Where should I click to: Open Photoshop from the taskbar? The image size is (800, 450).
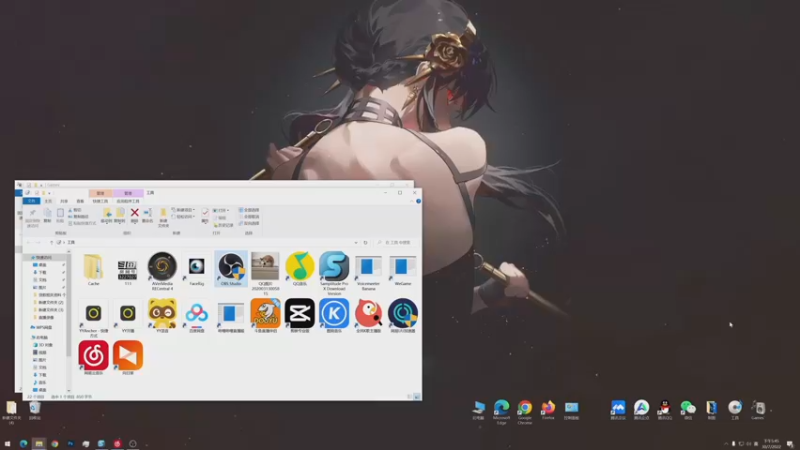pyautogui.click(x=70, y=444)
